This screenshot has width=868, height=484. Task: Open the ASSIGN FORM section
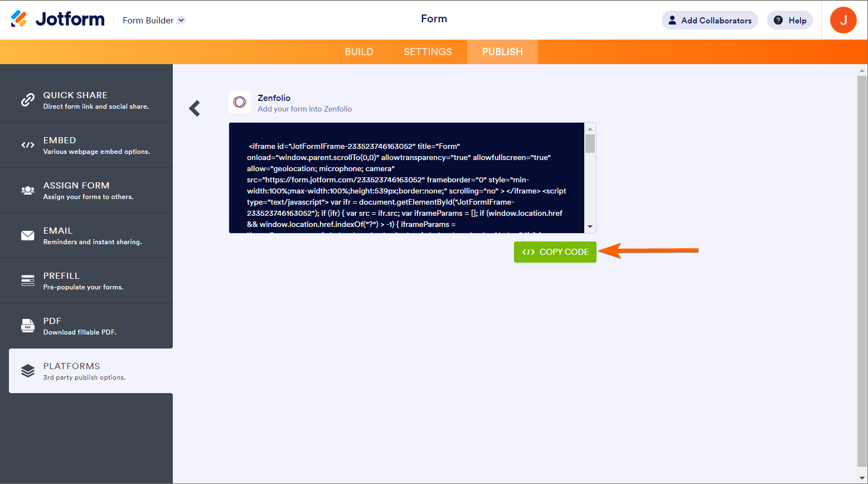(x=86, y=190)
